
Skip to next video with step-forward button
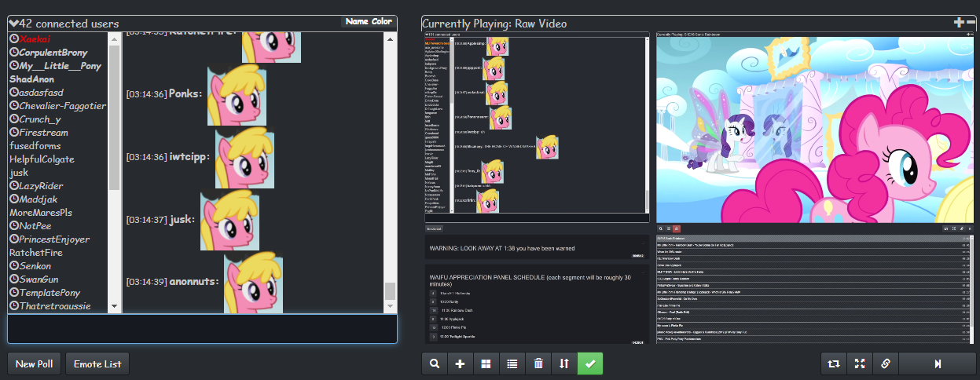coord(937,364)
